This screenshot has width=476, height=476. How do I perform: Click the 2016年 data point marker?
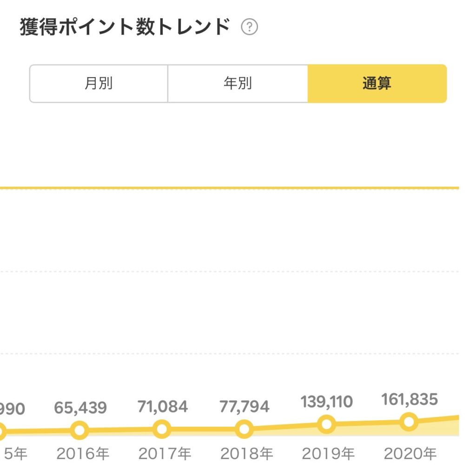[80, 430]
